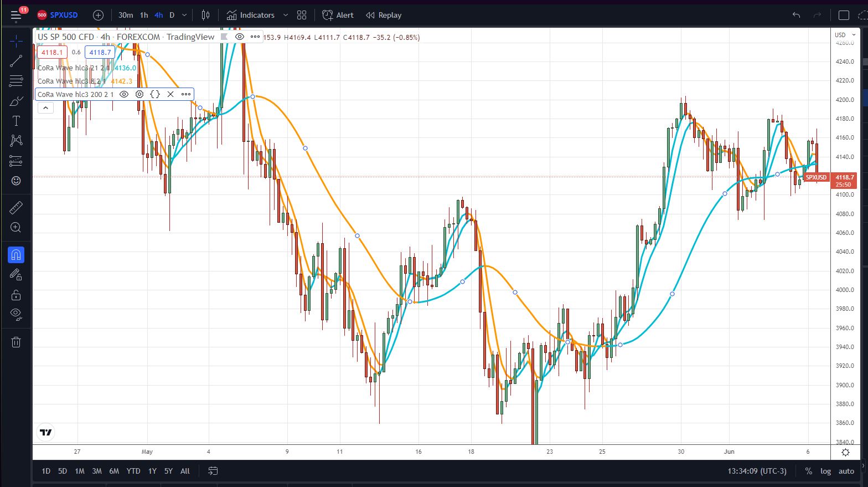The width and height of the screenshot is (868, 487).
Task: Expand the time interval dropdown chevron
Action: coord(184,15)
